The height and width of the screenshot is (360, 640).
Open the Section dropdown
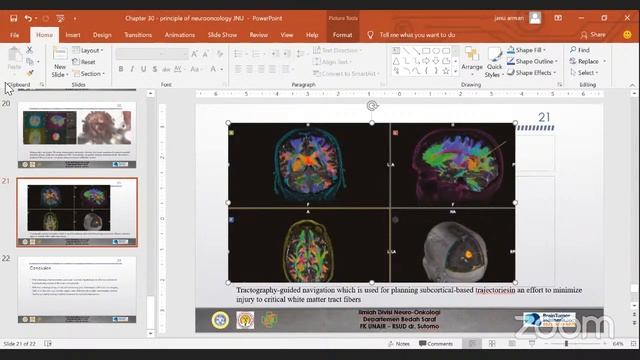click(89, 73)
